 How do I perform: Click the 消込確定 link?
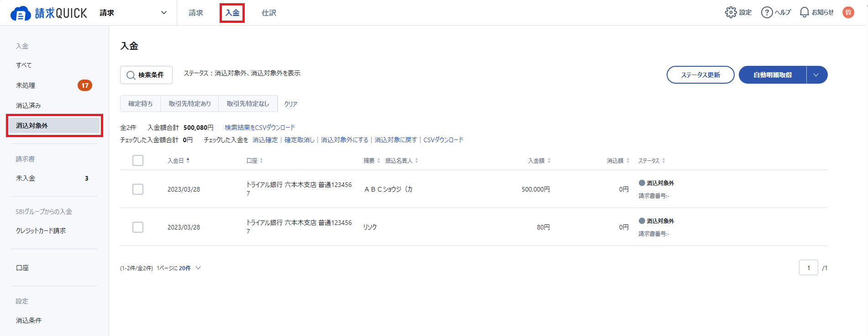(x=265, y=140)
